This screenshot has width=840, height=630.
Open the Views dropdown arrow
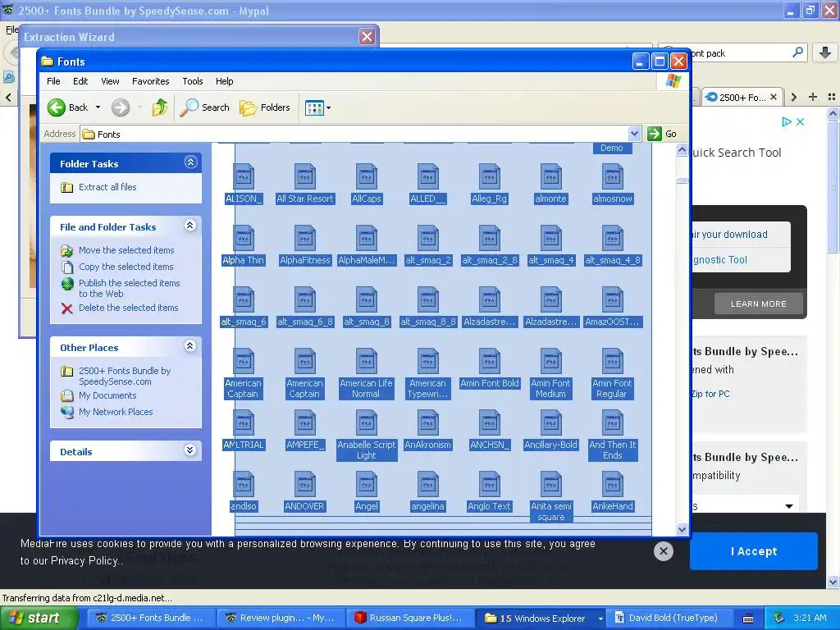pos(328,107)
